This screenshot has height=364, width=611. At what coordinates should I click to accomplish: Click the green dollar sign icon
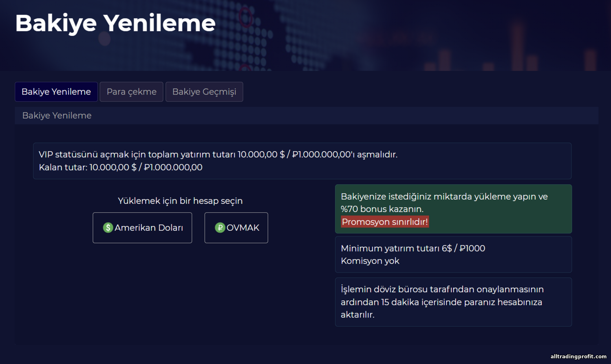pos(108,227)
